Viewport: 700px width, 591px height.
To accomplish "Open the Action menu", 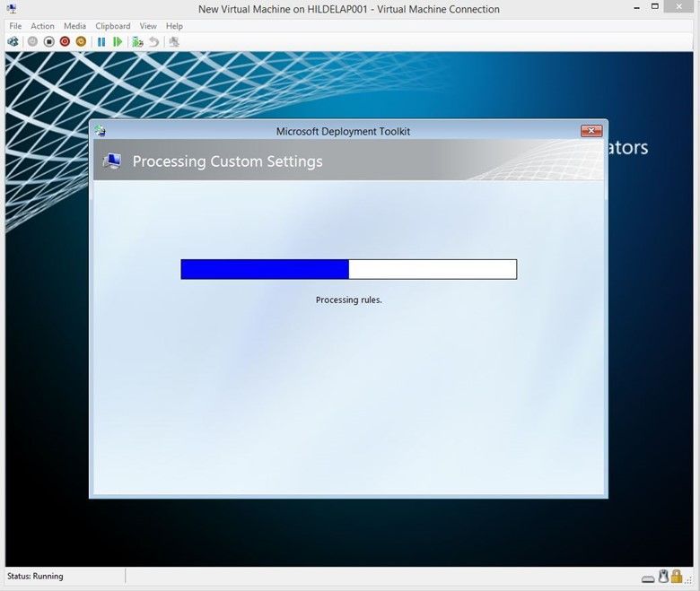I will pos(42,26).
